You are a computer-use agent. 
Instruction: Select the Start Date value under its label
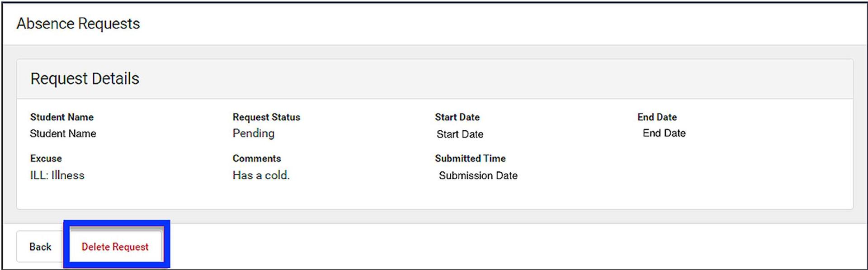click(460, 134)
